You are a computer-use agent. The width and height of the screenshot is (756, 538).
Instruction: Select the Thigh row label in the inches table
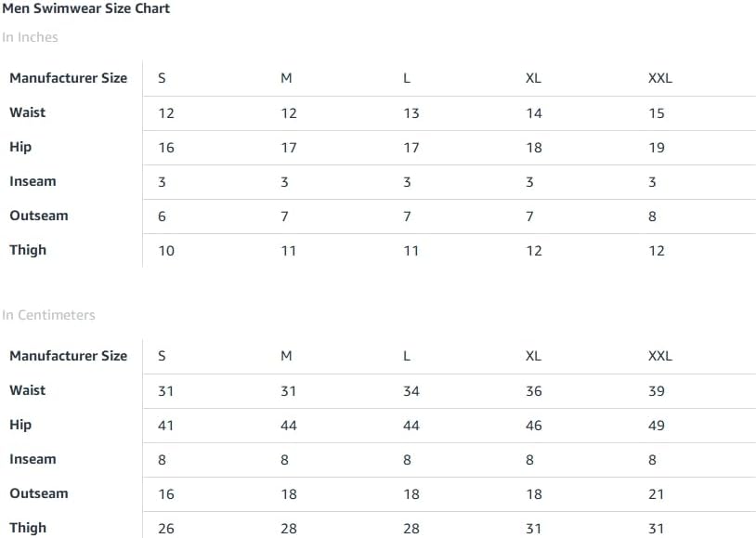click(28, 251)
